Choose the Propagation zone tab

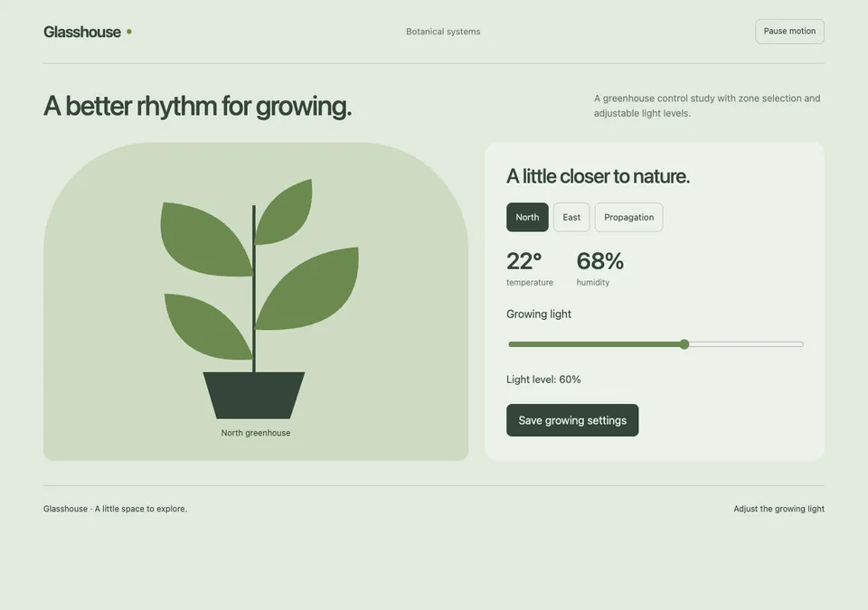tap(629, 217)
